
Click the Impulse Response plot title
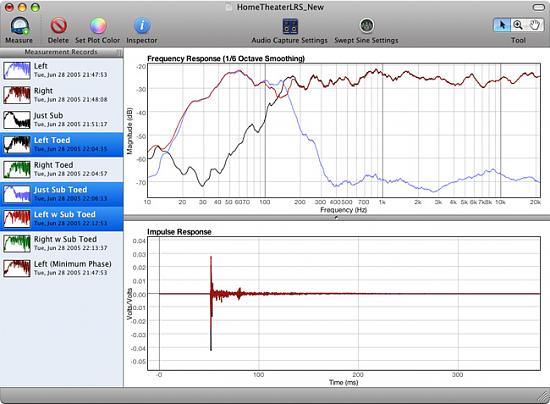179,232
